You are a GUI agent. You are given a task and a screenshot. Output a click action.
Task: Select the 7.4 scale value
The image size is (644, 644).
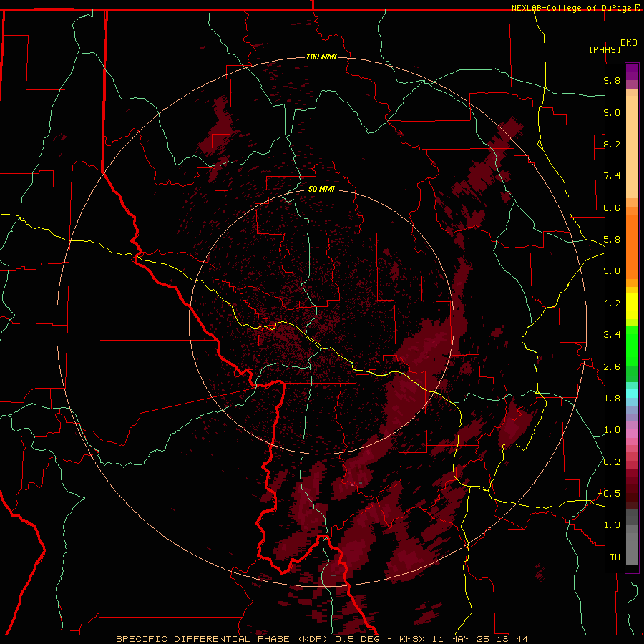click(x=612, y=176)
